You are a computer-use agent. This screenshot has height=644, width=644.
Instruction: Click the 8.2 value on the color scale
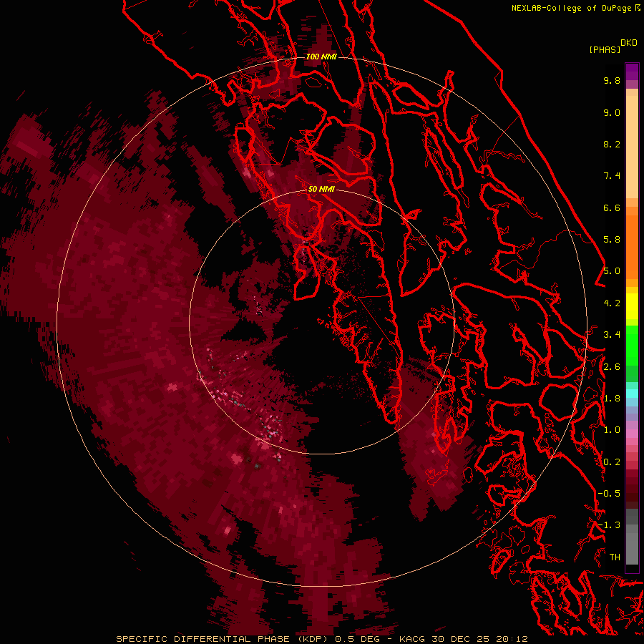pos(612,144)
